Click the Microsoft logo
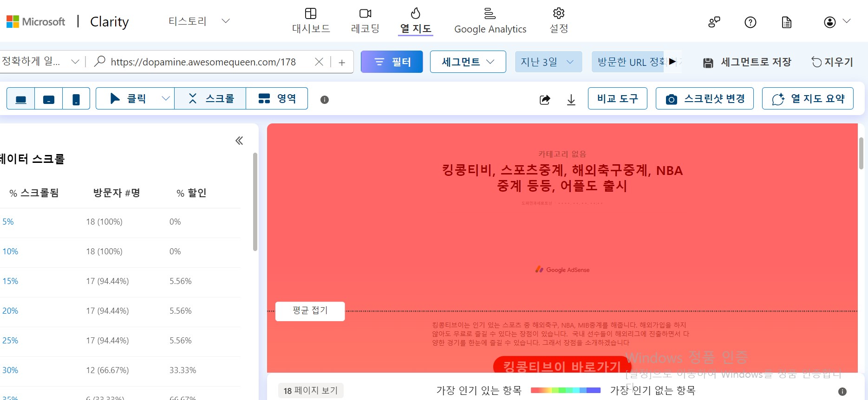Image resolution: width=868 pixels, height=400 pixels. click(x=36, y=21)
